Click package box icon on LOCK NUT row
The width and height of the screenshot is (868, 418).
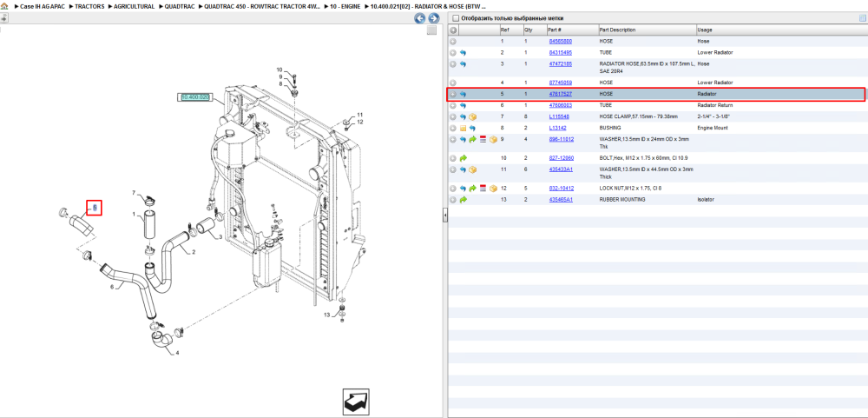click(x=493, y=189)
